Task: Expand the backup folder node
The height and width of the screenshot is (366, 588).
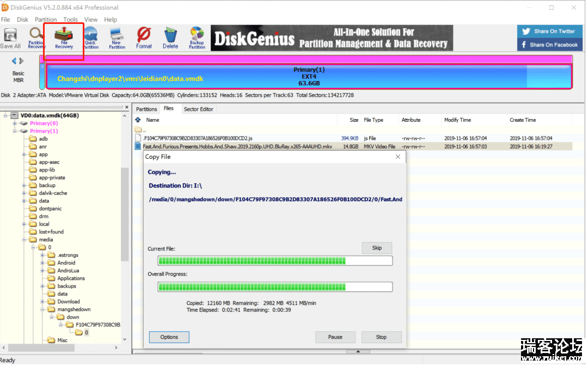Action: tap(24, 185)
